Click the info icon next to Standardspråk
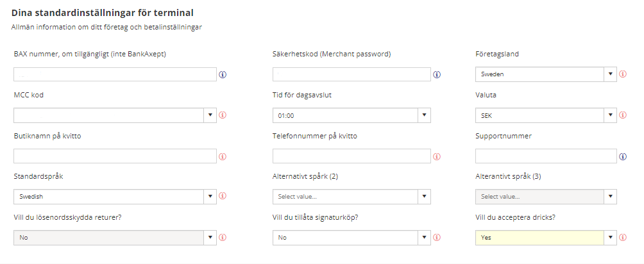Screen dimensions: 644x264 coord(223,196)
